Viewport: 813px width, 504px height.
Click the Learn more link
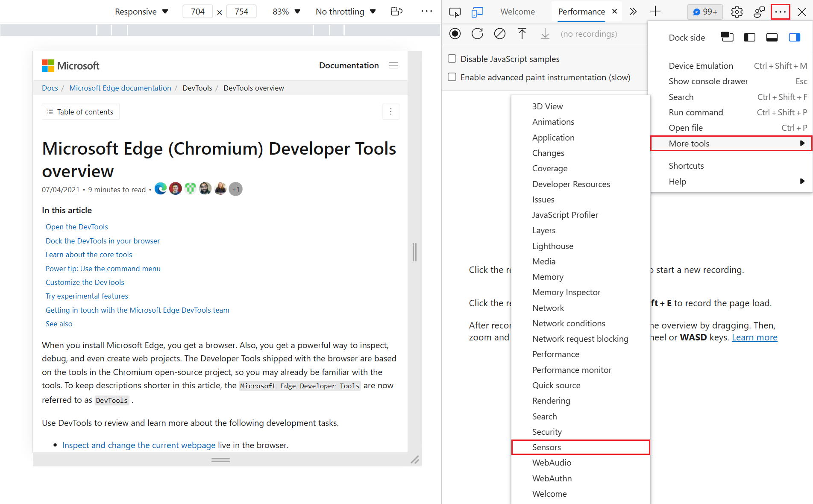[754, 337]
